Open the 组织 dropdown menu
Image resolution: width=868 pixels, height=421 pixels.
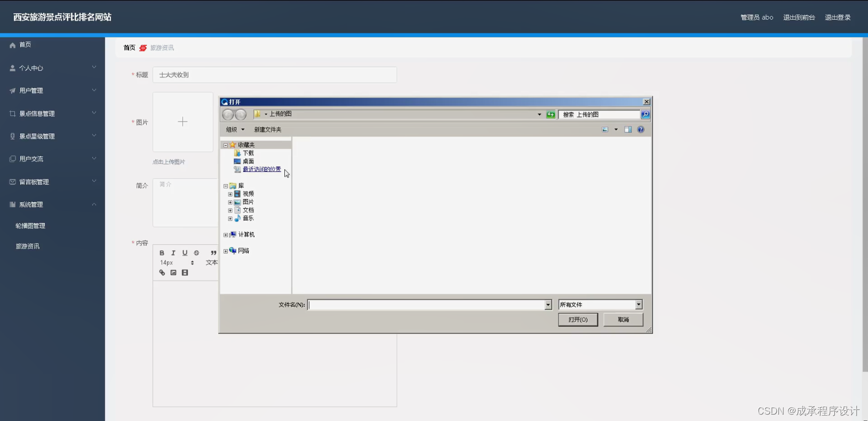click(x=235, y=130)
